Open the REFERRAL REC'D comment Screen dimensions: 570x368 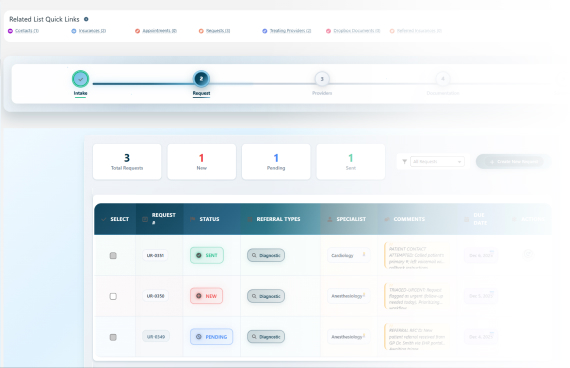417,337
